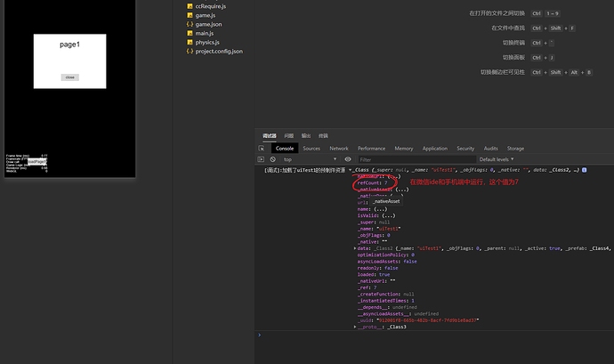
Task: Clear the console with the ban icon
Action: tap(273, 159)
